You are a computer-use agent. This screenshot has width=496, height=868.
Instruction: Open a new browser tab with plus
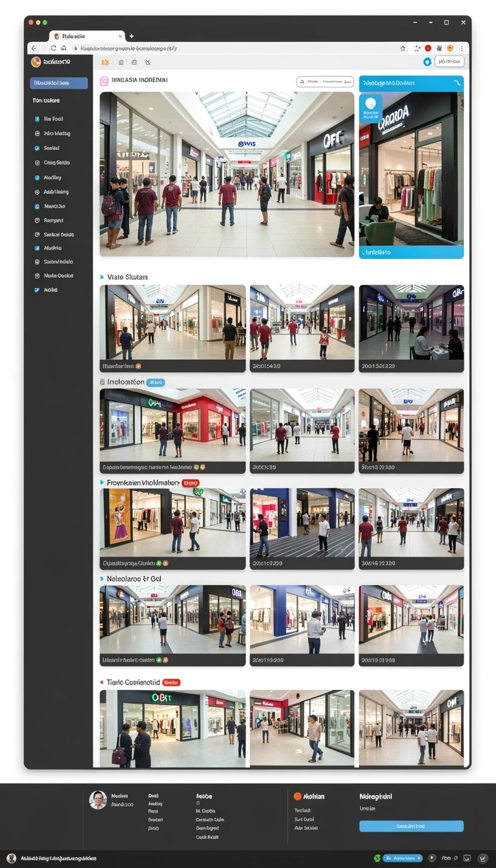[132, 36]
